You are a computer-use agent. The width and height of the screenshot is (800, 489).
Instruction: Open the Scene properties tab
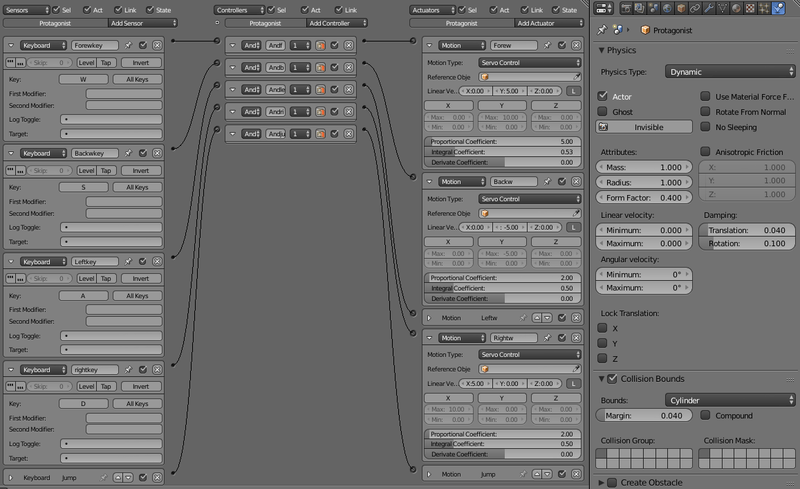coord(654,8)
